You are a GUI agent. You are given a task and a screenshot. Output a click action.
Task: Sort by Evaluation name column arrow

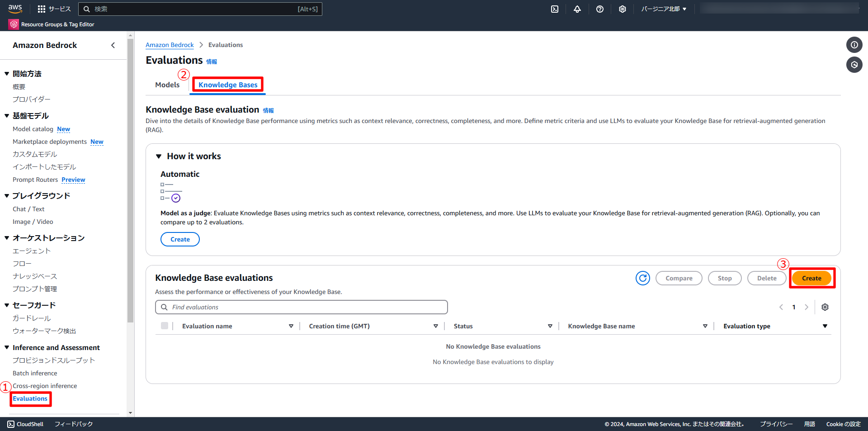coord(291,326)
